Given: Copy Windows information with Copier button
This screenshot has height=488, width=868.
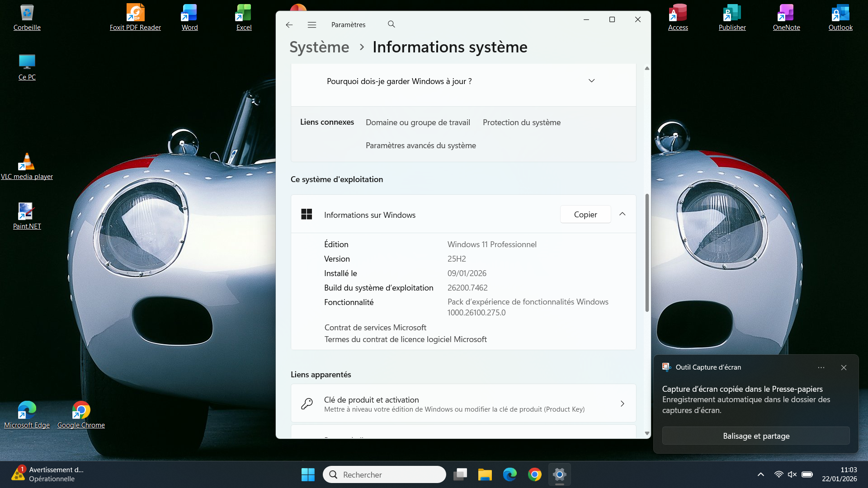Looking at the screenshot, I should pyautogui.click(x=585, y=214).
